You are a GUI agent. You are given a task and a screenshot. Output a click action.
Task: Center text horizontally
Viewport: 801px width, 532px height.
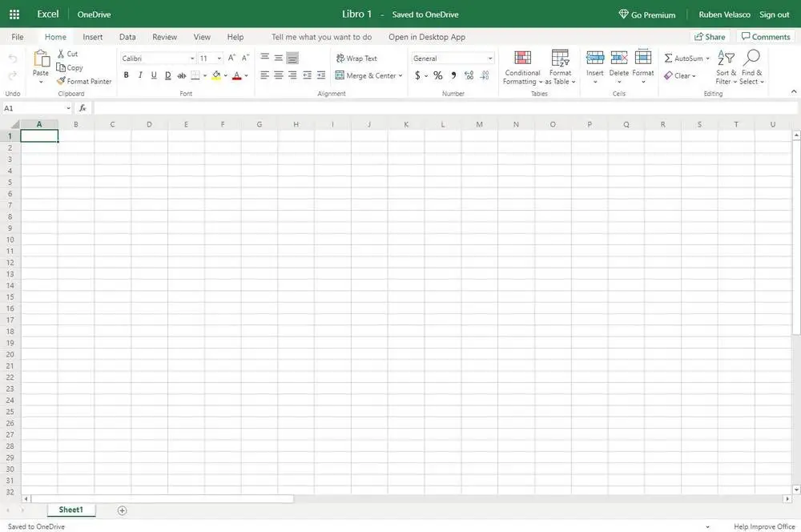point(279,75)
